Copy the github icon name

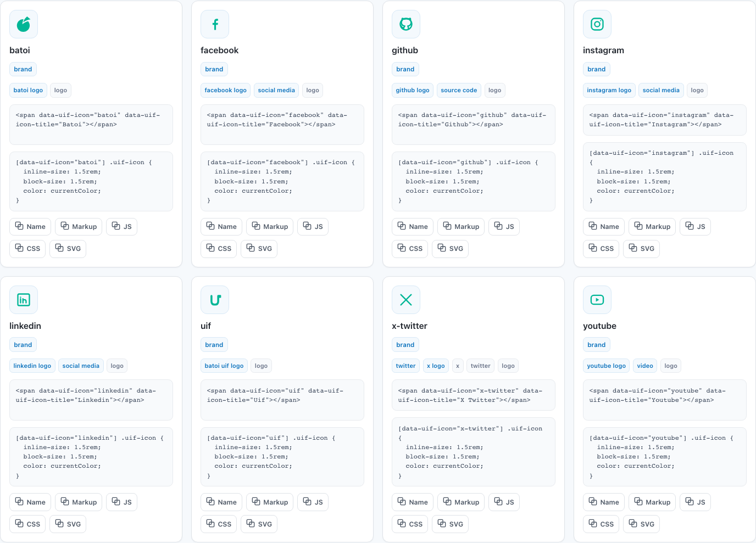(413, 227)
